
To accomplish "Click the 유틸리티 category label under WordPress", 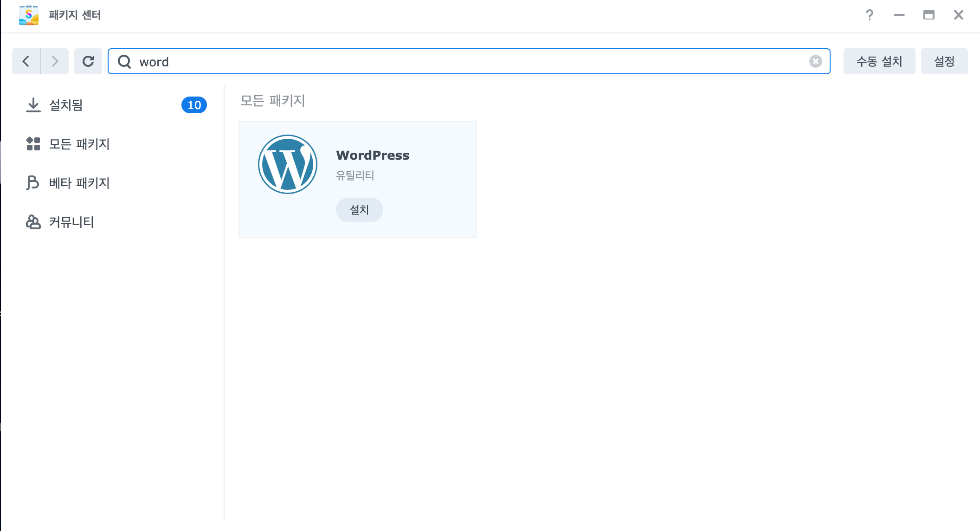I will coord(355,175).
